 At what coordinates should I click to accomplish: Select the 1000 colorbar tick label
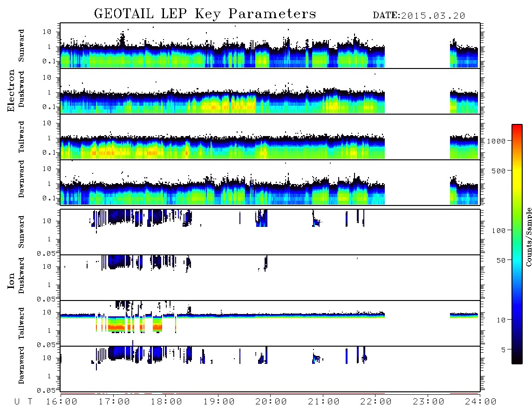(x=497, y=141)
